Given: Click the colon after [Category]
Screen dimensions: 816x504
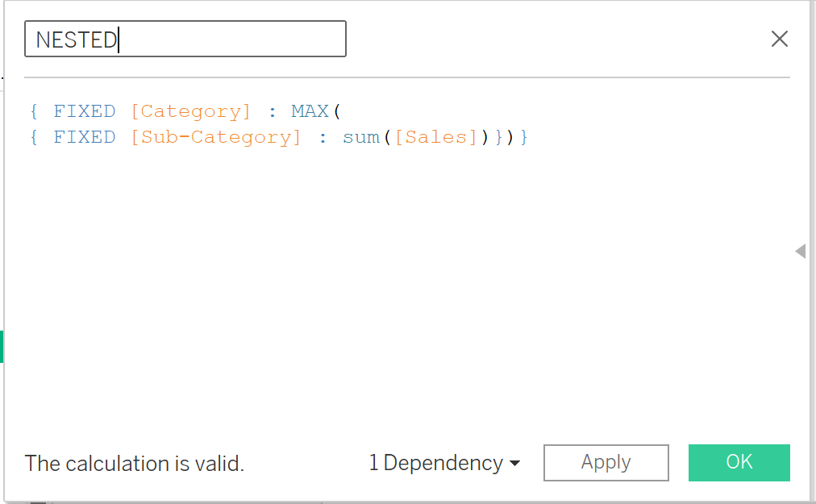Looking at the screenshot, I should pyautogui.click(x=273, y=111).
